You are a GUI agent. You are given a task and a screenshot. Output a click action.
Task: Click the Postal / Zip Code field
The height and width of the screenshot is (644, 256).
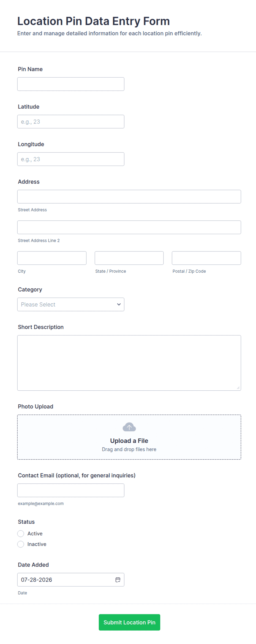(206, 258)
